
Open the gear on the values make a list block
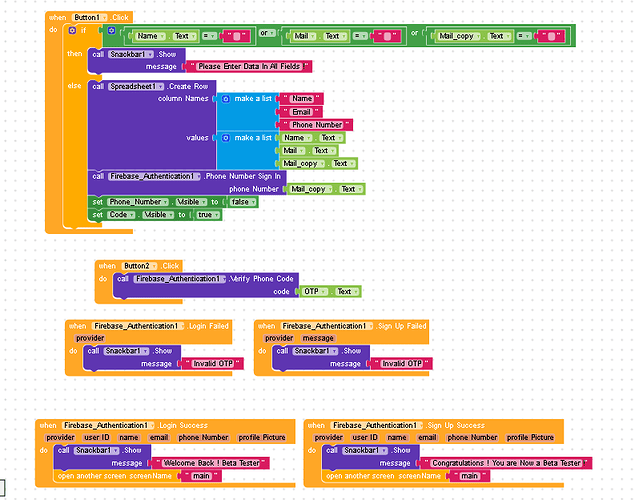click(x=226, y=138)
